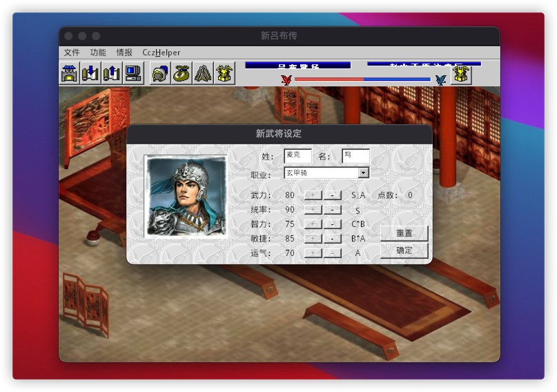
Task: Click the save game scroll icon with up arrow
Action: click(112, 73)
